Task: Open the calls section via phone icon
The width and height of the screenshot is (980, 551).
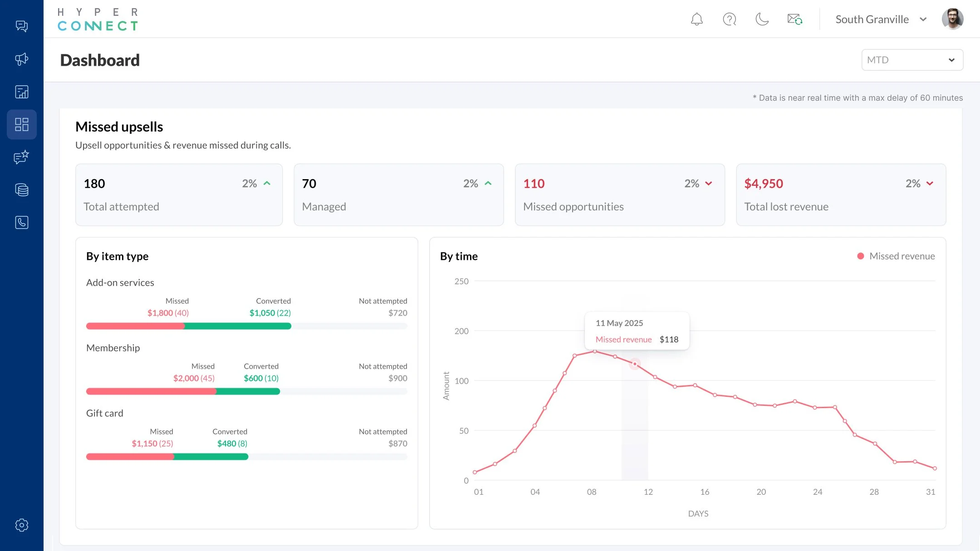Action: coord(21,222)
